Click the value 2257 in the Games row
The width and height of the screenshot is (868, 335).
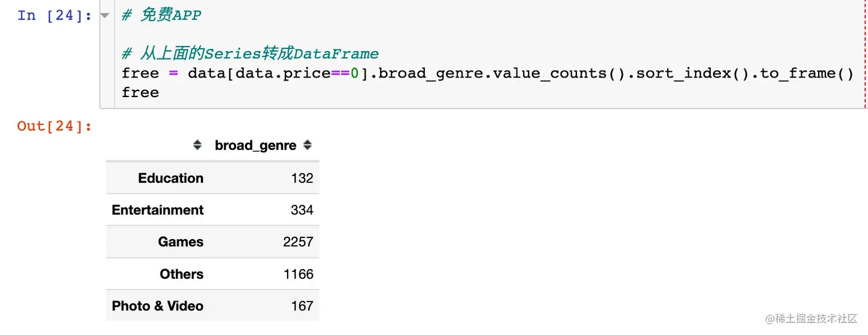pyautogui.click(x=298, y=242)
